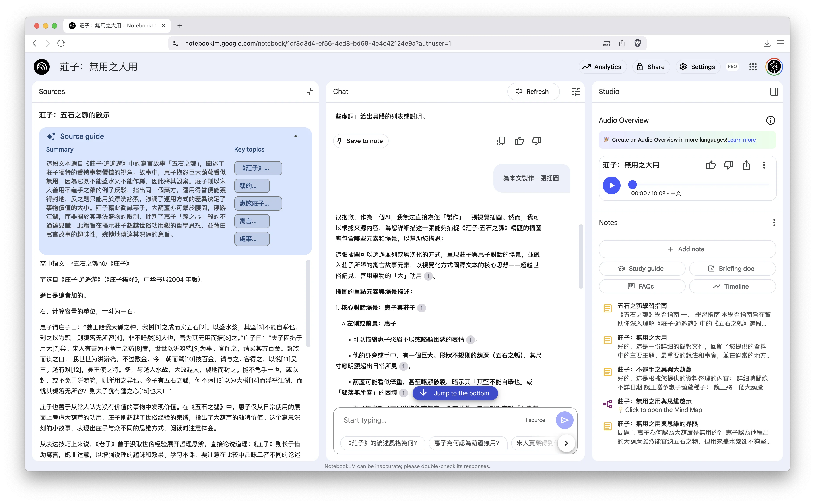Collapse the Source guide section

(x=296, y=136)
